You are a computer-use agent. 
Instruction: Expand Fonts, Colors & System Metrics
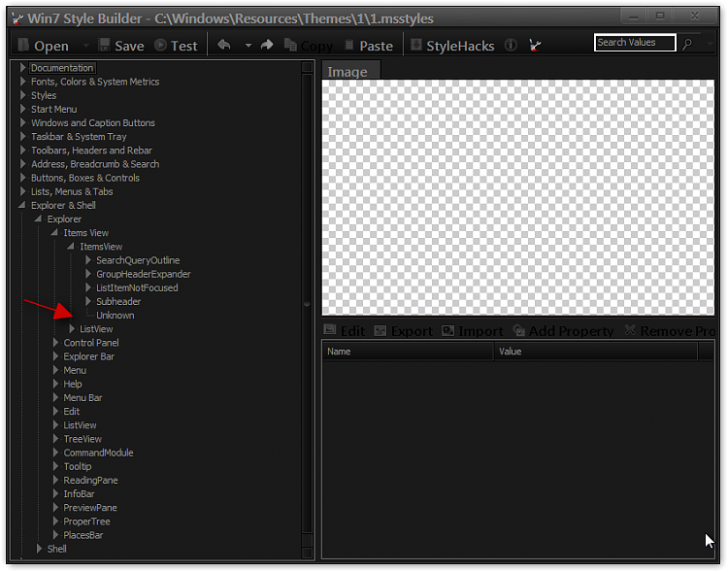(22, 82)
